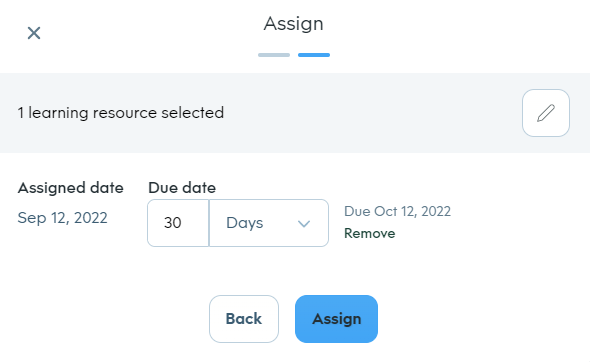Click the Assigned date label
This screenshot has width=590, height=362.
coord(71,188)
